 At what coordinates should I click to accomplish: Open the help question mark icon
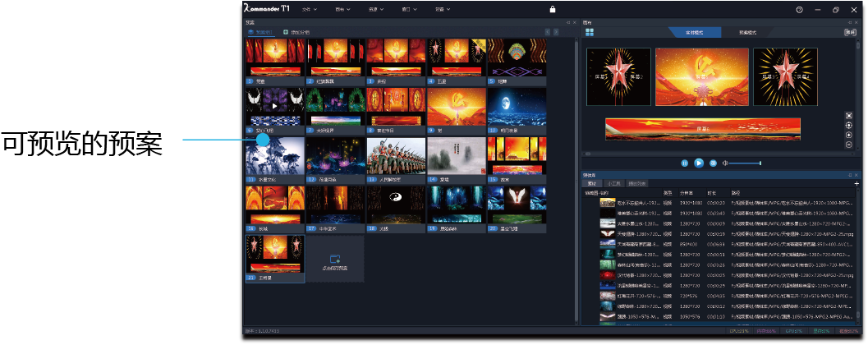799,10
